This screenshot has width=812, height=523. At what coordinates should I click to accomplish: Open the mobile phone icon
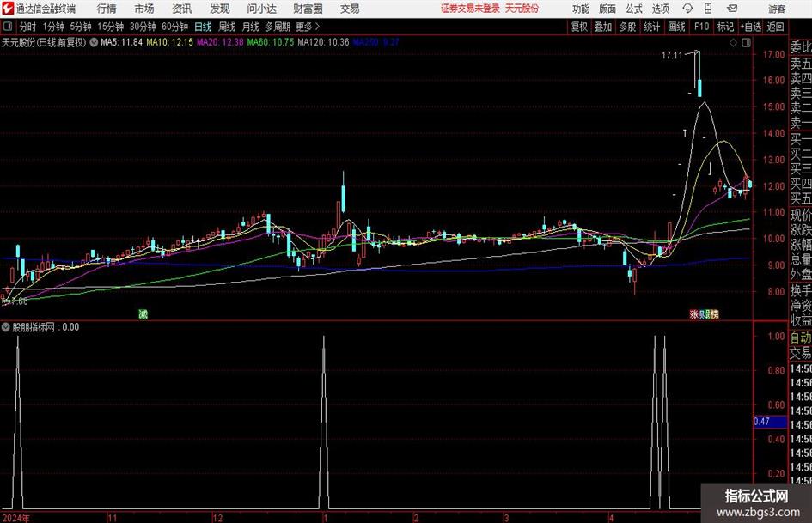click(x=708, y=9)
